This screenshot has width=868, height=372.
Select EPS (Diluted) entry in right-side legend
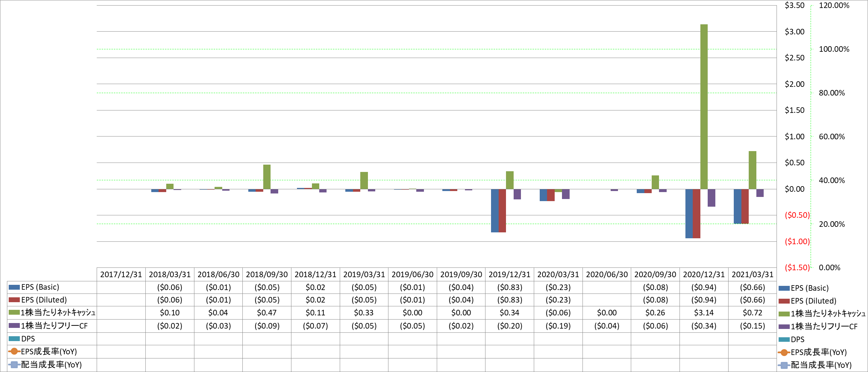click(807, 301)
